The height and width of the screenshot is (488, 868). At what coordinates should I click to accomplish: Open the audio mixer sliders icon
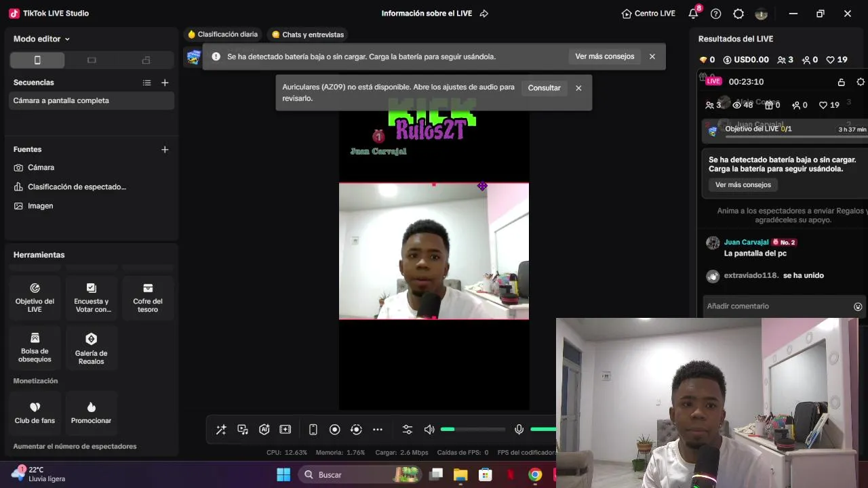pos(408,430)
